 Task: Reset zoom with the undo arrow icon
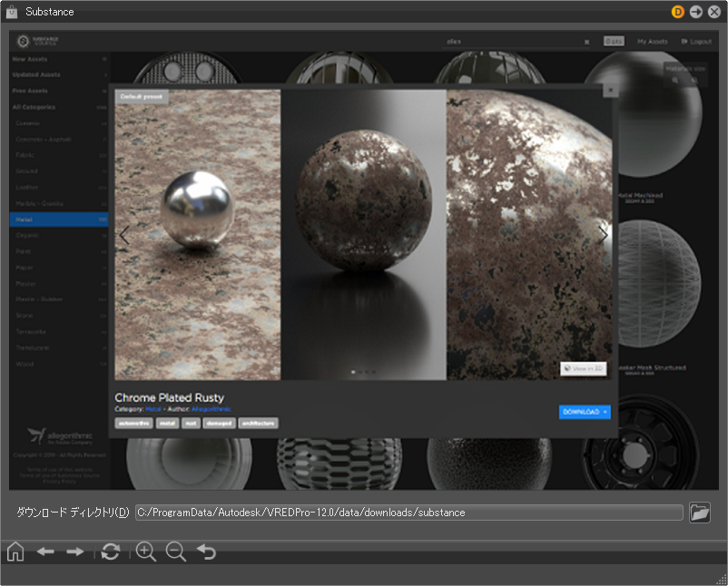click(x=206, y=552)
